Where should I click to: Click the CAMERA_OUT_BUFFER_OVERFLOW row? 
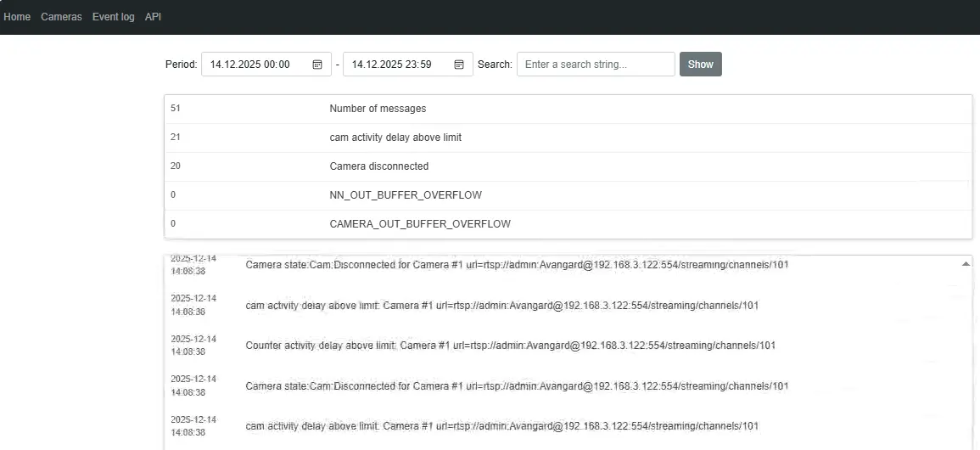coord(567,224)
